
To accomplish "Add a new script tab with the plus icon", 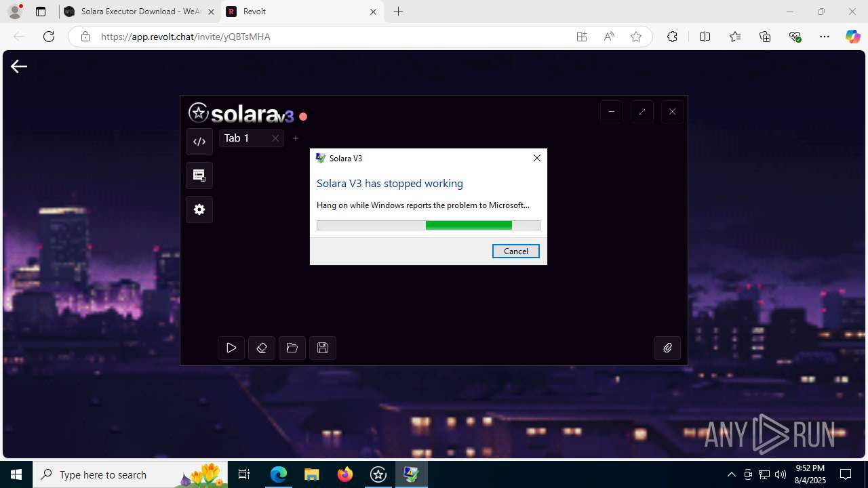I will pyautogui.click(x=296, y=138).
